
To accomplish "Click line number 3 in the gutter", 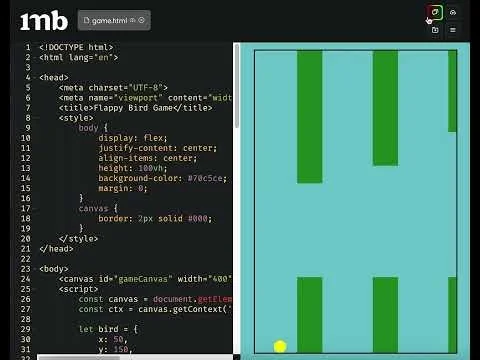I will point(28,68).
